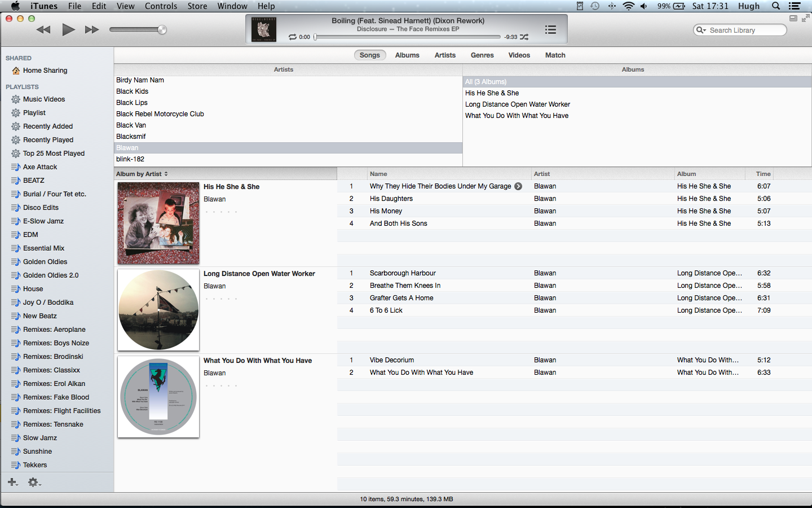Open the Controls menu
The image size is (812, 508).
pos(161,6)
